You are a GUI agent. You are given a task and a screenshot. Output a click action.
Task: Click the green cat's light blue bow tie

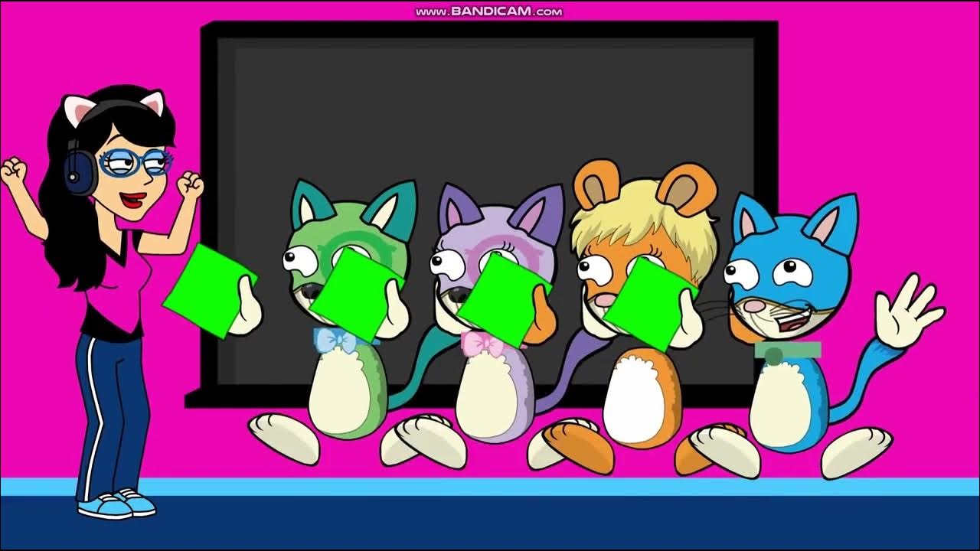pos(335,341)
